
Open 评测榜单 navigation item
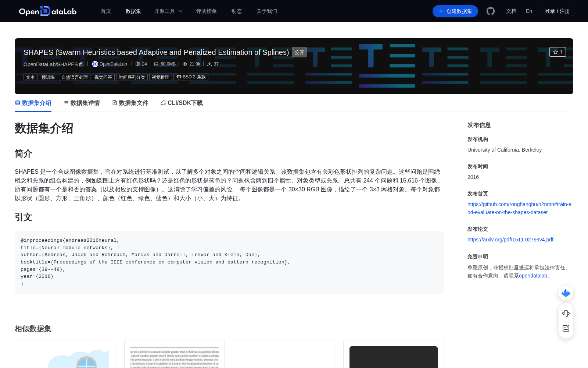(x=207, y=11)
